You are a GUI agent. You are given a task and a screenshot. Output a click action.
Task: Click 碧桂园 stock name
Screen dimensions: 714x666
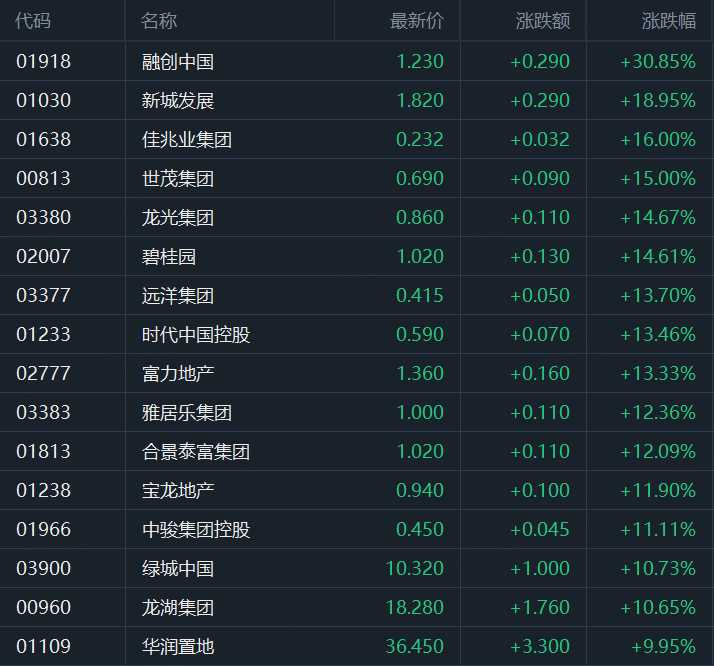[x=169, y=256]
